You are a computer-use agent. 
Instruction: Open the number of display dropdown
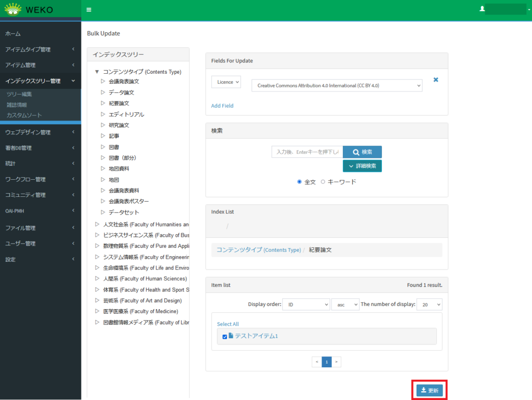(430, 304)
